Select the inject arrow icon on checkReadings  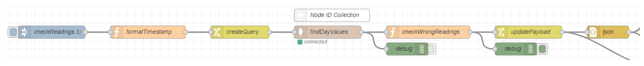pyautogui.click(x=24, y=32)
